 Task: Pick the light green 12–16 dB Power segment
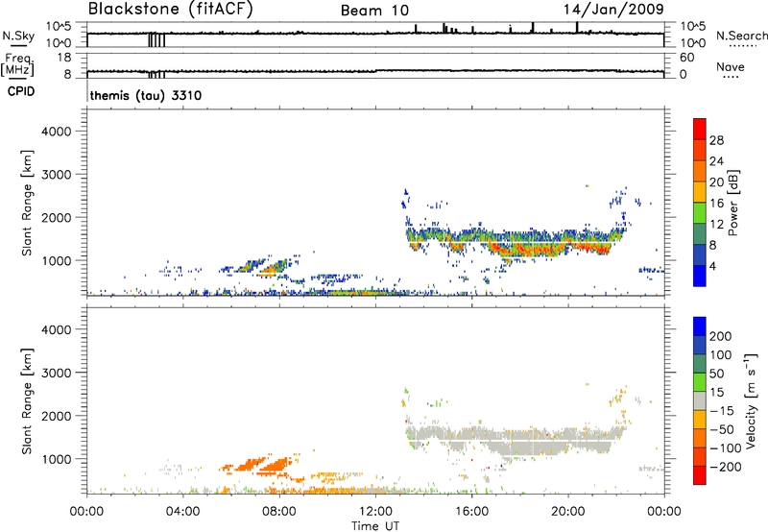pyautogui.click(x=700, y=212)
